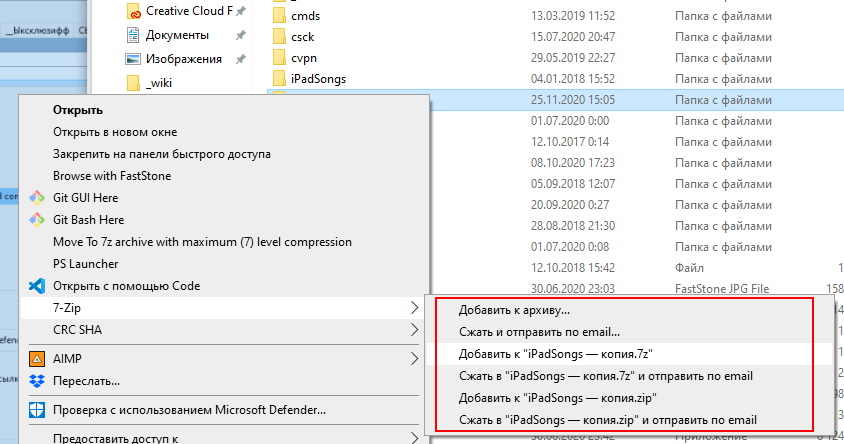Screen dimensions: 844x444
Task: Unpin Документы using its pin icon
Action: (241, 35)
